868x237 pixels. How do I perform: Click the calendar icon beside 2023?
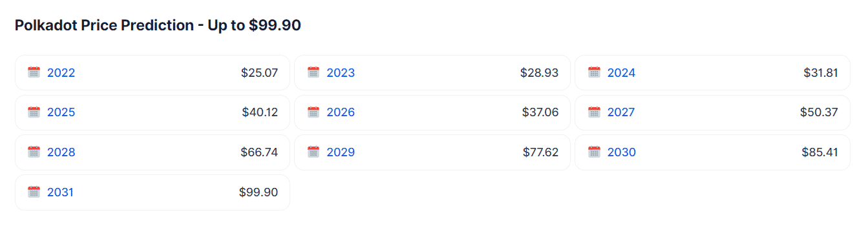pos(313,72)
